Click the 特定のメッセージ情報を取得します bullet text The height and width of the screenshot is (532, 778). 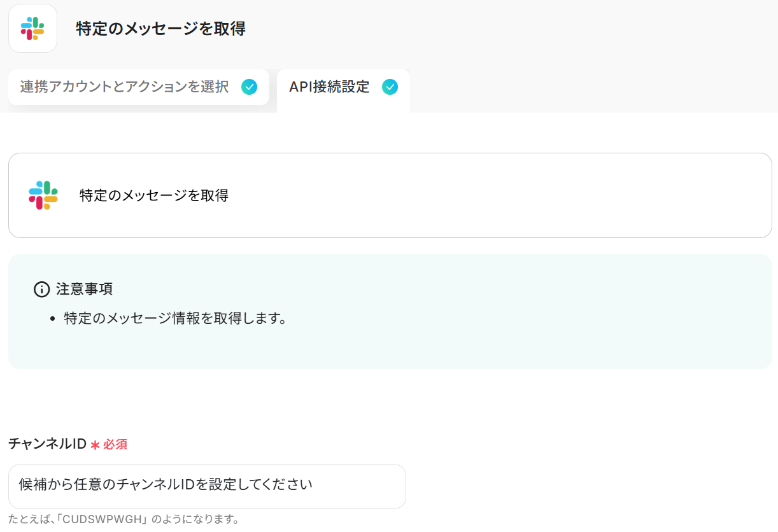[175, 318]
